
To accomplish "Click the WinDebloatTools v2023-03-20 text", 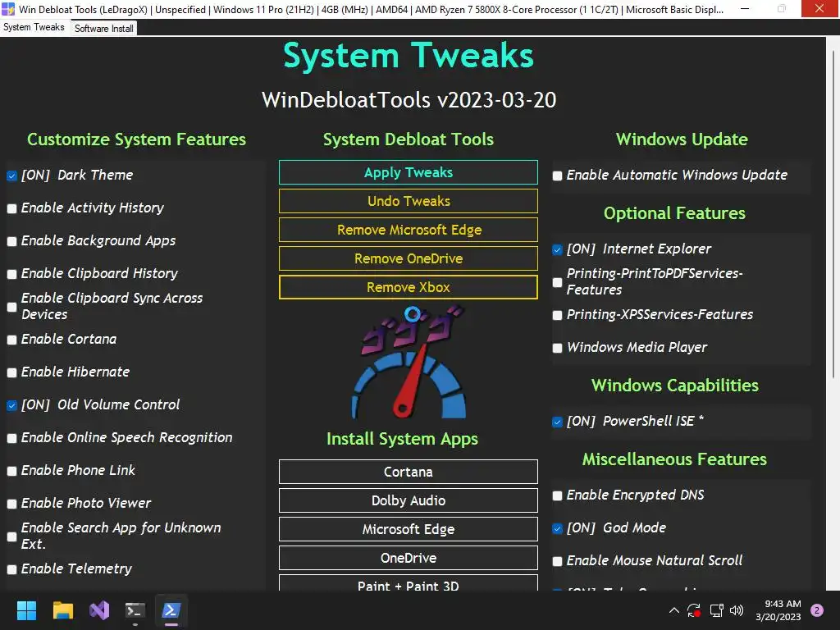I will [409, 100].
